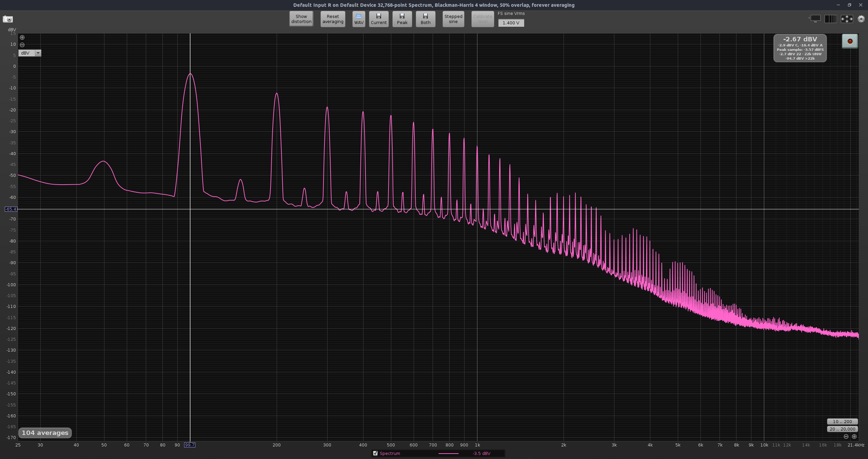868x459 pixels.
Task: Click the disabled Calibrate level button
Action: (x=482, y=19)
